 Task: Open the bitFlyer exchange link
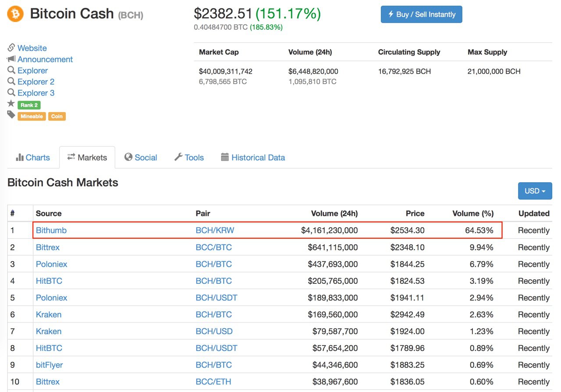pos(50,365)
